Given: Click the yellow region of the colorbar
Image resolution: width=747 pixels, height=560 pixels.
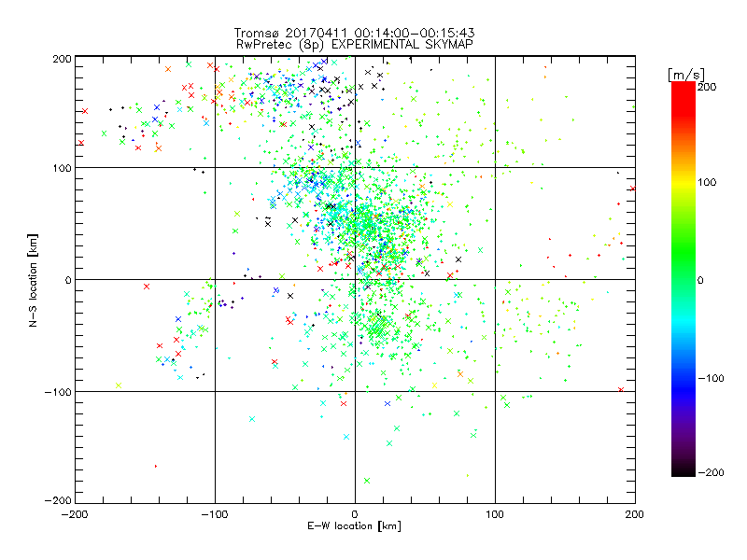Looking at the screenshot, I should [x=684, y=183].
